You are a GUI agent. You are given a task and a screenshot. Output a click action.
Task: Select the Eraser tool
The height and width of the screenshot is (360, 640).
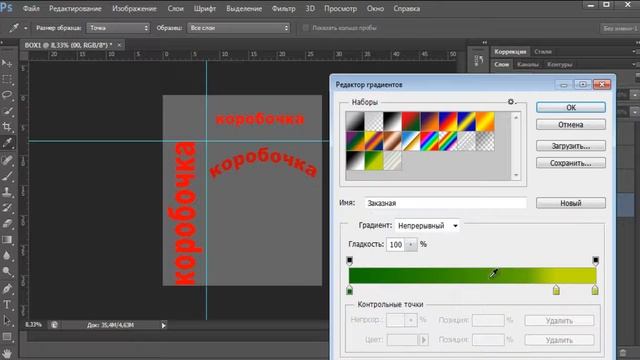[x=7, y=224]
